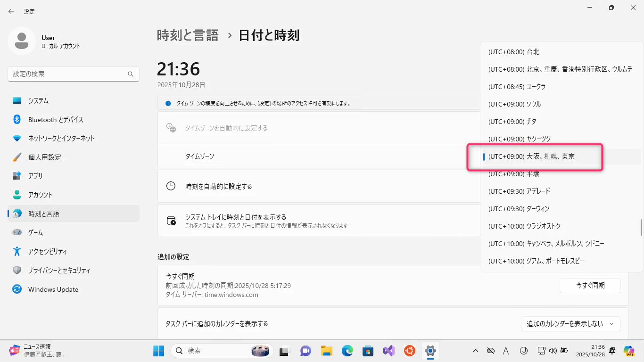The width and height of the screenshot is (644, 362).
Task: Open アクセシビリティ settings category
Action: pos(74,251)
